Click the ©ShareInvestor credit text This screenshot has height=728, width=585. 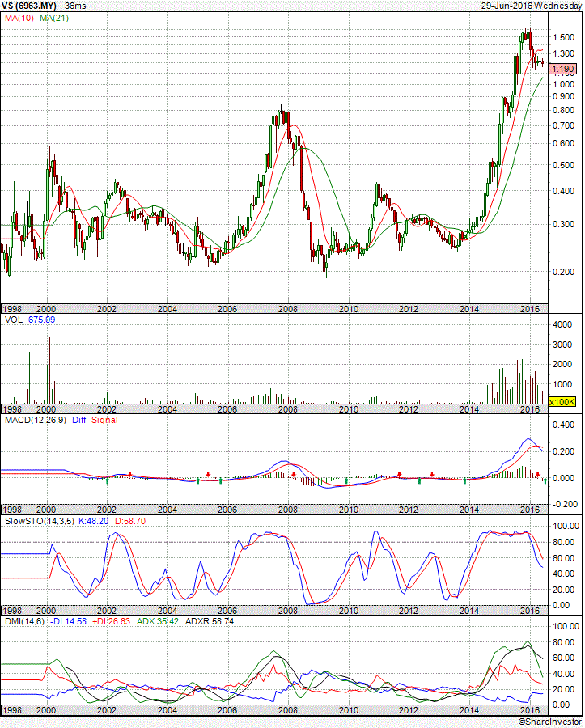click(549, 722)
